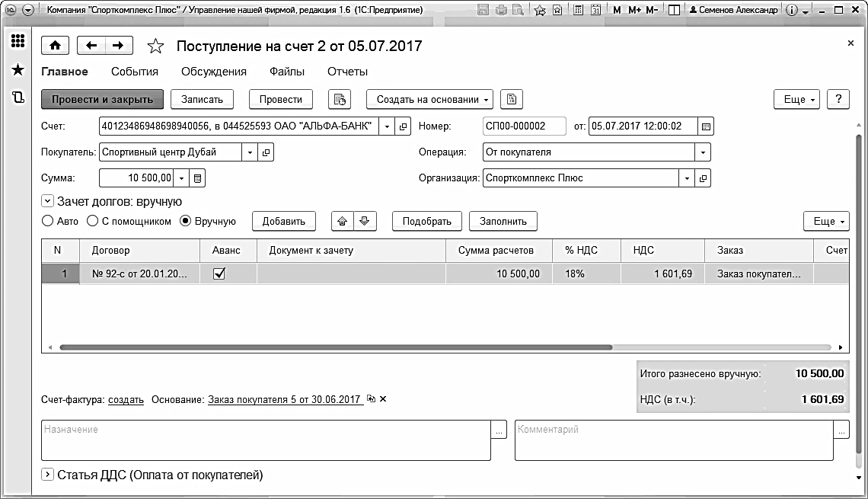This screenshot has height=499, width=868.
Task: Open the sections grid menu icon
Action: tap(18, 40)
